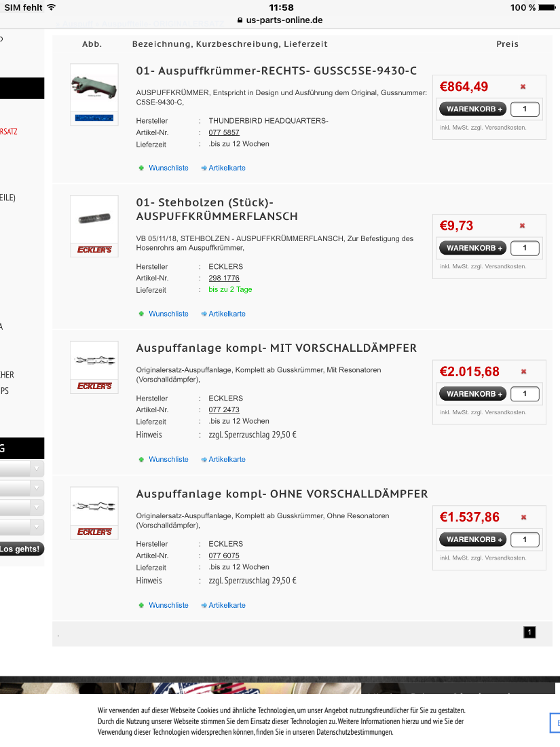Open second dropdown in left filter sidebar
This screenshot has width=560, height=747.
pyautogui.click(x=22, y=488)
